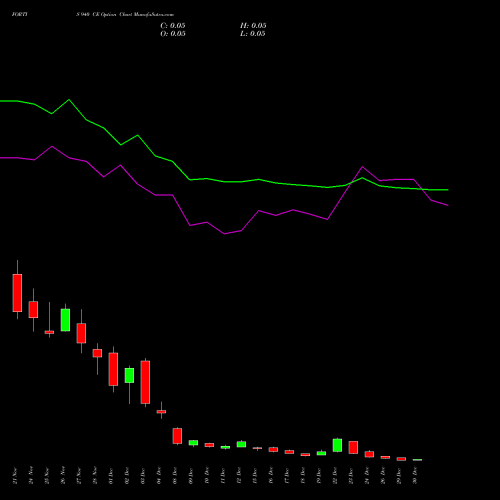Click the 'FORTI' symbol text in header
This screenshot has height=500, width=500.
(x=19, y=15)
